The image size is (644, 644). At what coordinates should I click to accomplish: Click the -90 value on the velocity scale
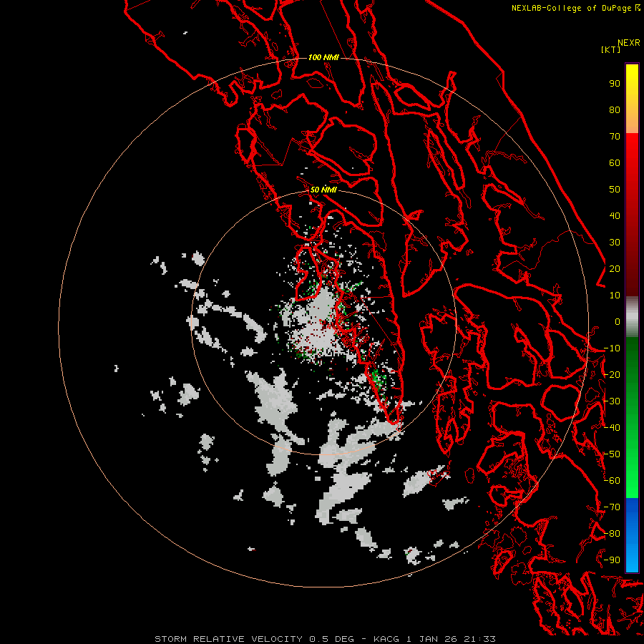pyautogui.click(x=612, y=560)
